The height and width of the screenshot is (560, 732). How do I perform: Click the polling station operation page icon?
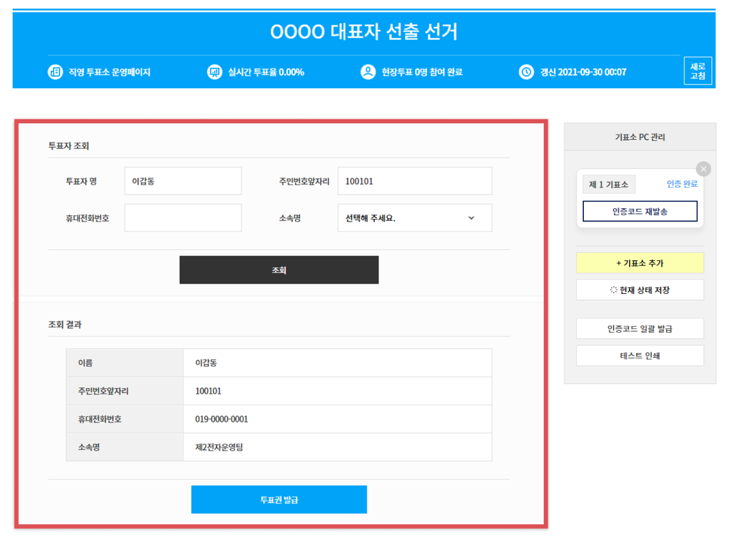55,72
